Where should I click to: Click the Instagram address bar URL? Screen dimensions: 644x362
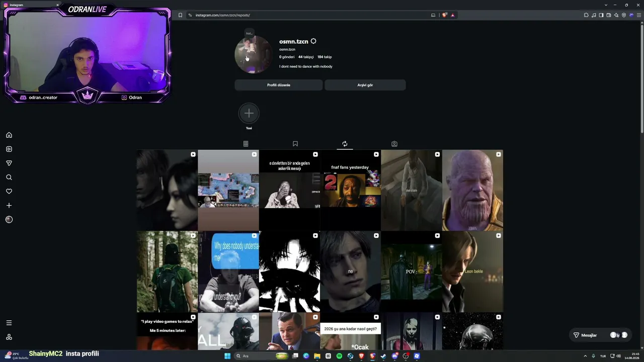pos(223,15)
